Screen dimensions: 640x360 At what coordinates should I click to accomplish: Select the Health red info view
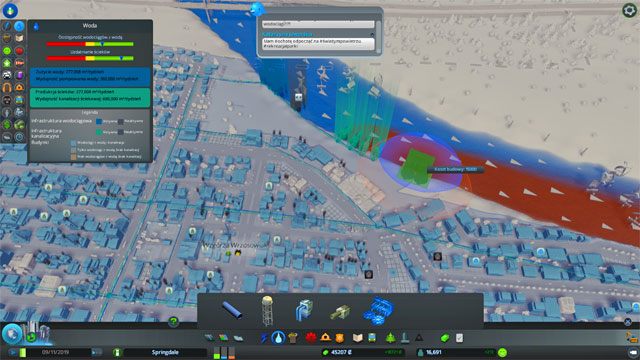click(19, 51)
